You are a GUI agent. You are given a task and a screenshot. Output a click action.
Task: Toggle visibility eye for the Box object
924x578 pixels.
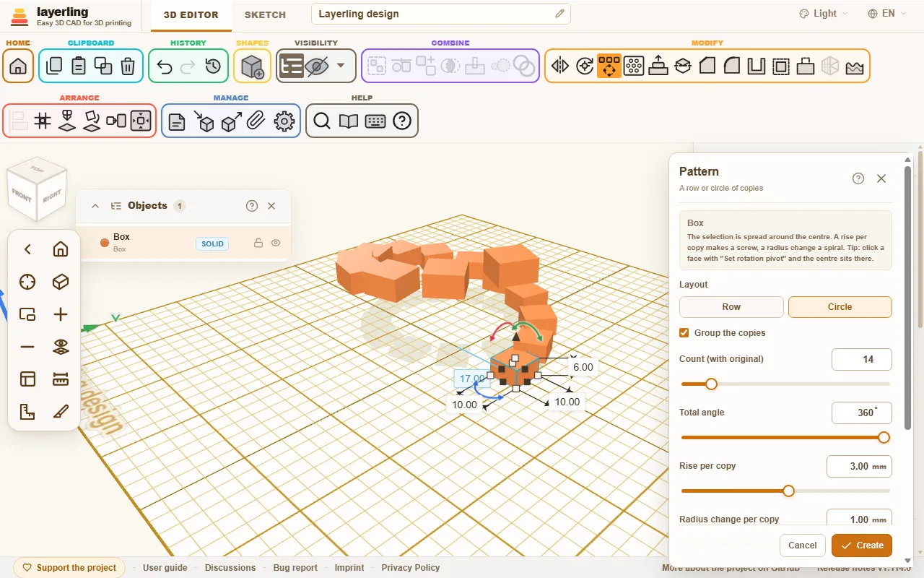276,243
